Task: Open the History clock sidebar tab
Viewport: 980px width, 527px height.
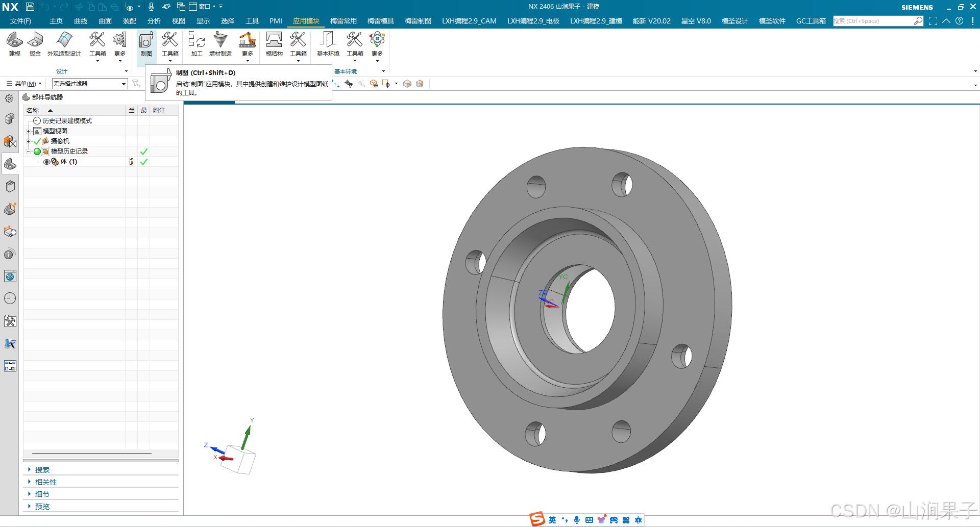Action: 10,298
